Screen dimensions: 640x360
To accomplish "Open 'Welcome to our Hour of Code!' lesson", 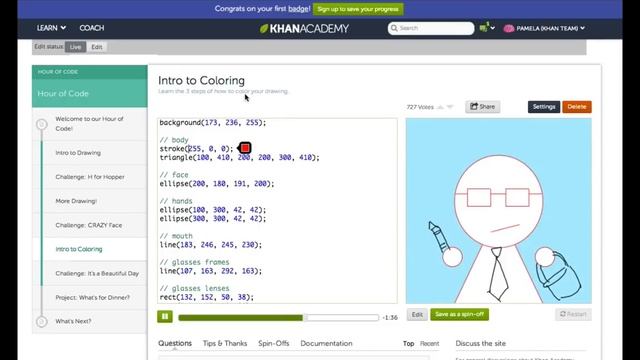I will point(89,123).
